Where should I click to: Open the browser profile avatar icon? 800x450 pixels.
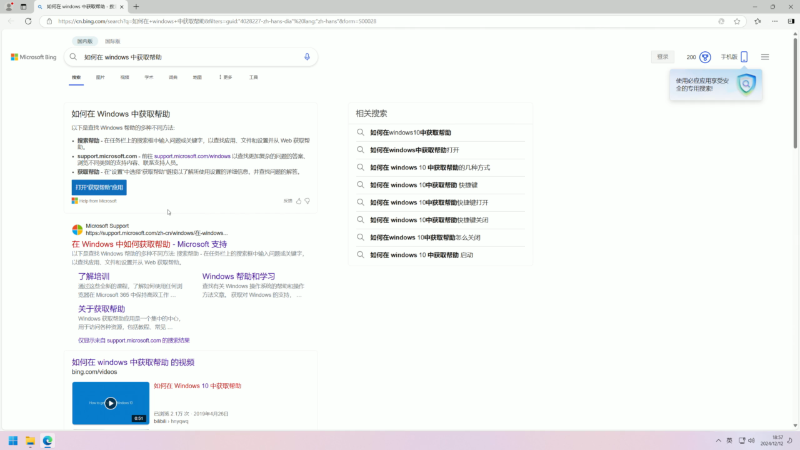coord(9,7)
